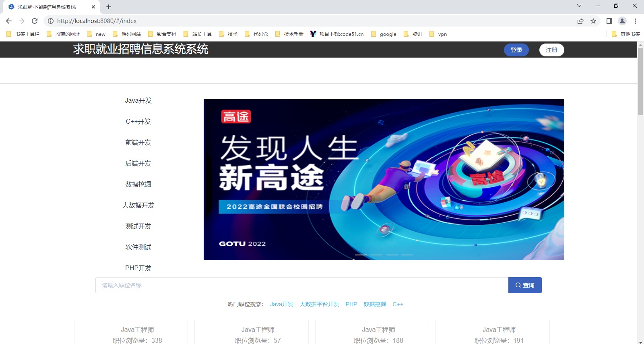Viewport: 644px width, 344px height.
Task: Select PHP开发 job category
Action: click(138, 268)
